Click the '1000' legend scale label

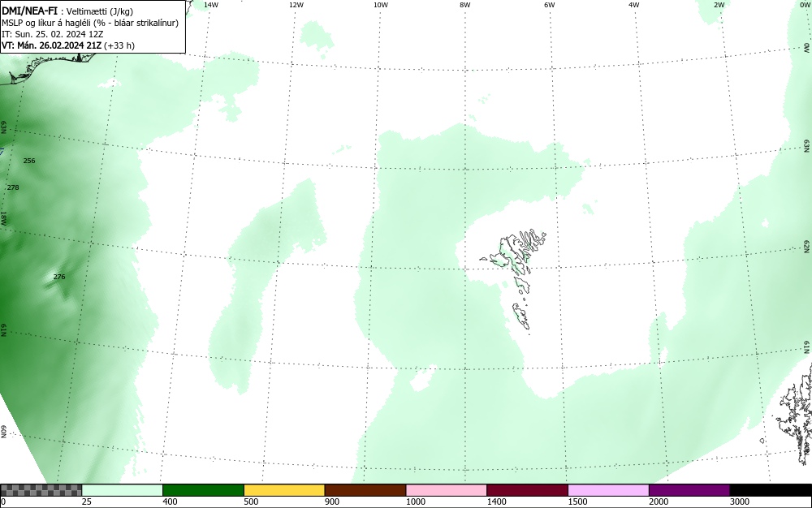coord(415,502)
